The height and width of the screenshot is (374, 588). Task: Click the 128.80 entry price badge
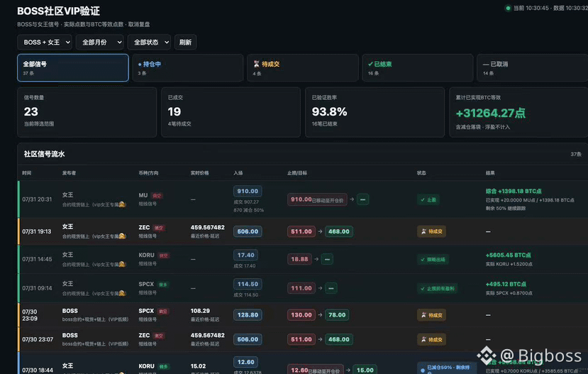coord(248,315)
